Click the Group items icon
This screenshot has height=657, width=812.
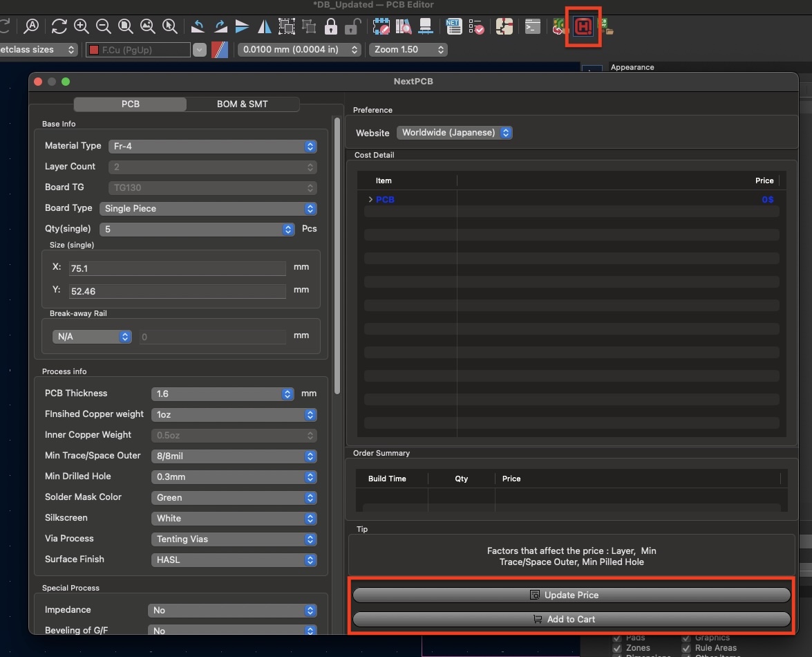point(286,26)
